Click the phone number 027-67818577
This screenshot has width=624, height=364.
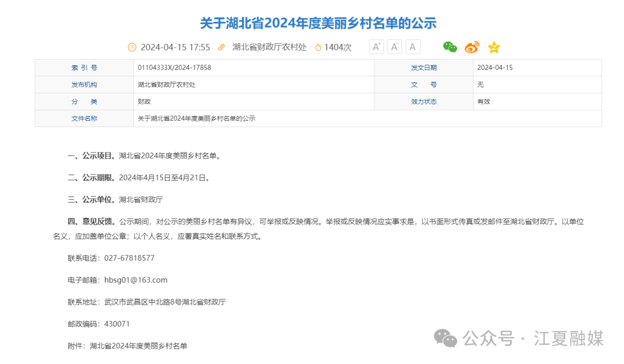(x=129, y=258)
